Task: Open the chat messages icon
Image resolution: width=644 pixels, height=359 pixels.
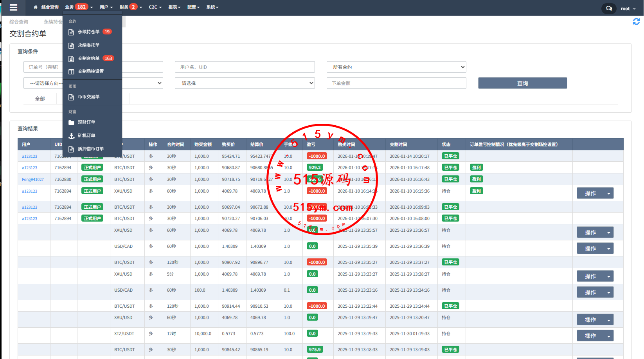Action: coord(609,8)
